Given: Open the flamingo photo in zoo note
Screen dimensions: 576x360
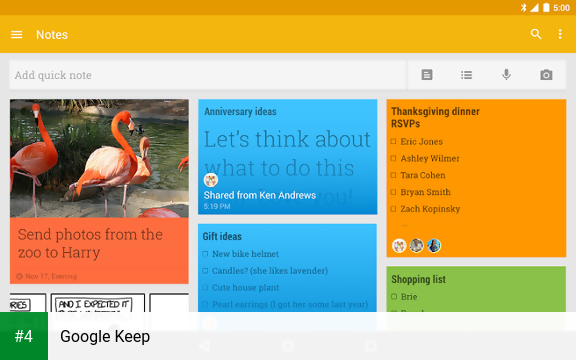Looking at the screenshot, I should pyautogui.click(x=99, y=158).
